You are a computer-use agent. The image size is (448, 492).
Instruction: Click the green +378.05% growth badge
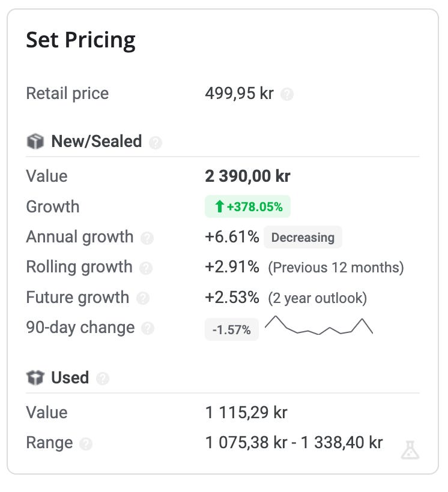(248, 207)
